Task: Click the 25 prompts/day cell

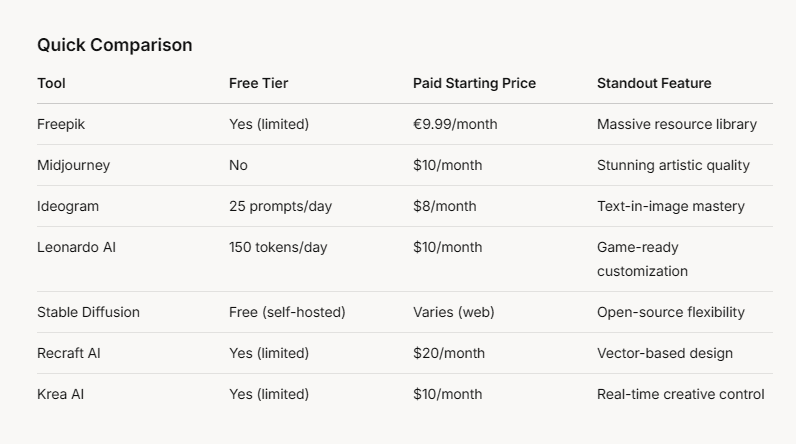Action: [280, 207]
